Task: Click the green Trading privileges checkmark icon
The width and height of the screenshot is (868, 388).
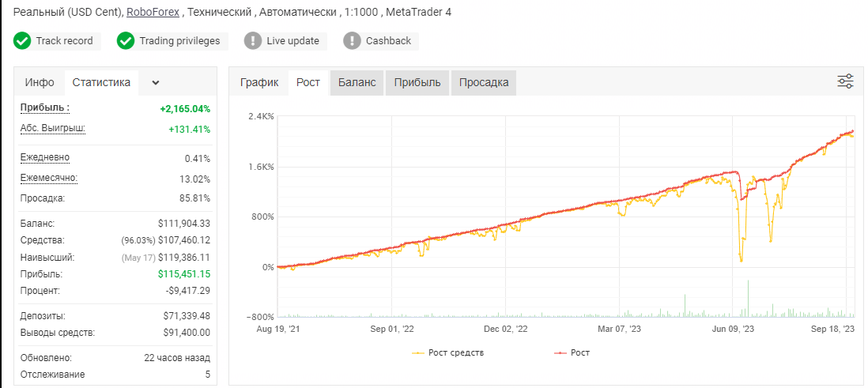Action: click(x=126, y=41)
